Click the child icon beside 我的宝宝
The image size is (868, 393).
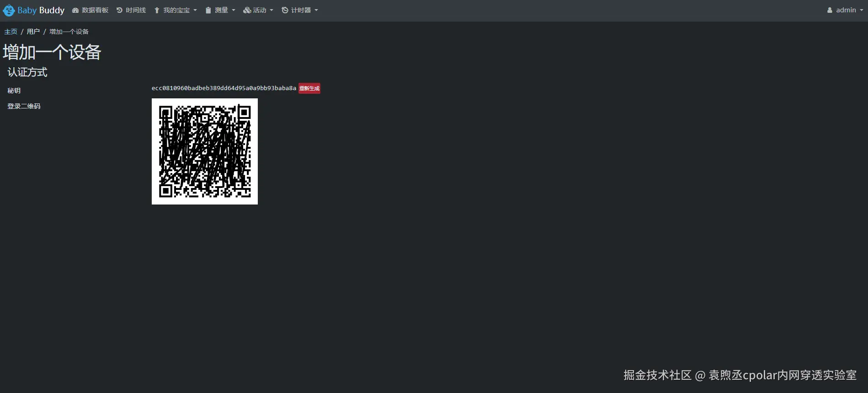coord(157,10)
